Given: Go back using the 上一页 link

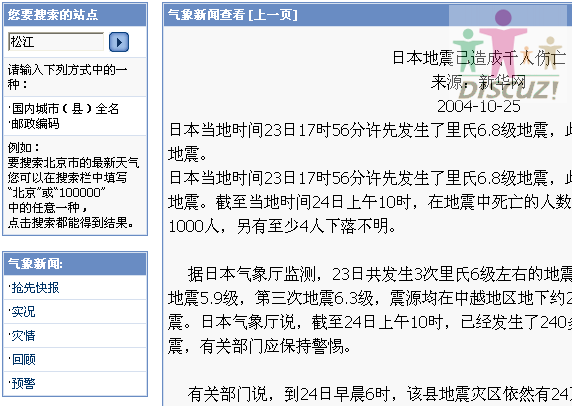Looking at the screenshot, I should (x=273, y=15).
